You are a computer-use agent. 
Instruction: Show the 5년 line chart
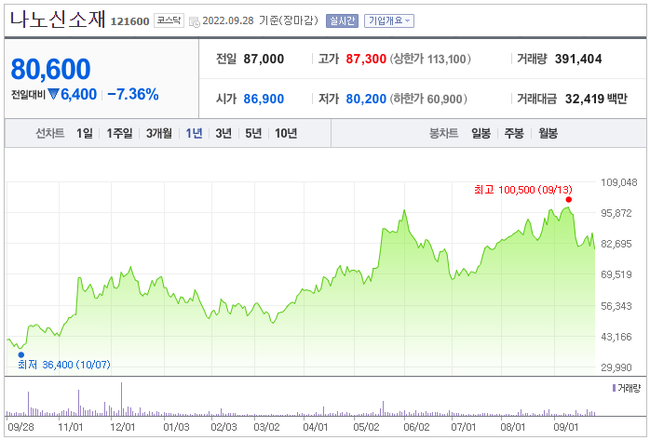coord(253,133)
